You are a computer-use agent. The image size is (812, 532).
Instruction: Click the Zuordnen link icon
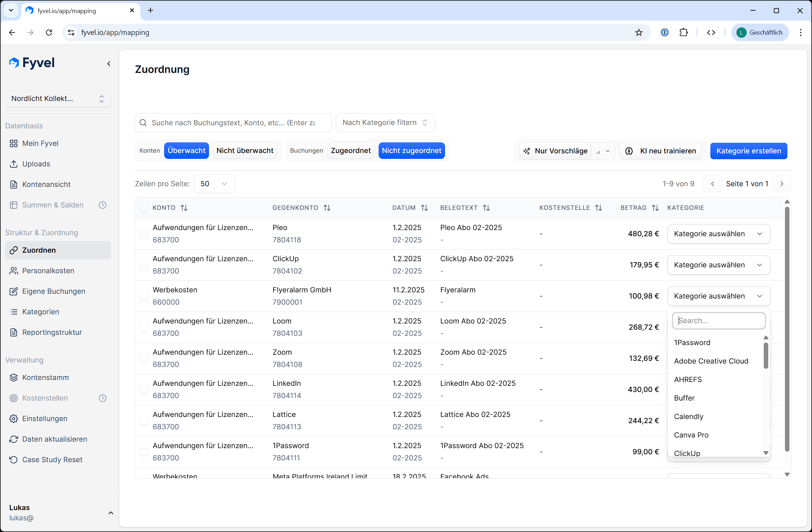[14, 250]
